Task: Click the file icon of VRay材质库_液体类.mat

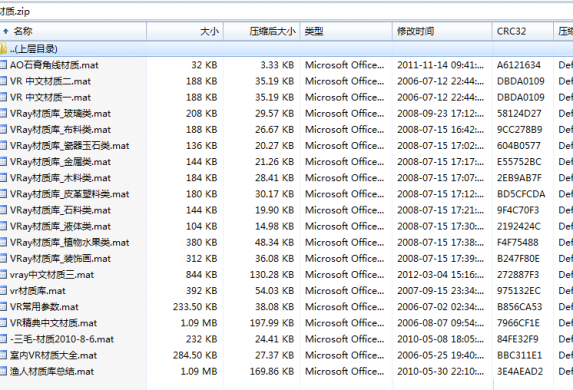Action: click(3, 226)
